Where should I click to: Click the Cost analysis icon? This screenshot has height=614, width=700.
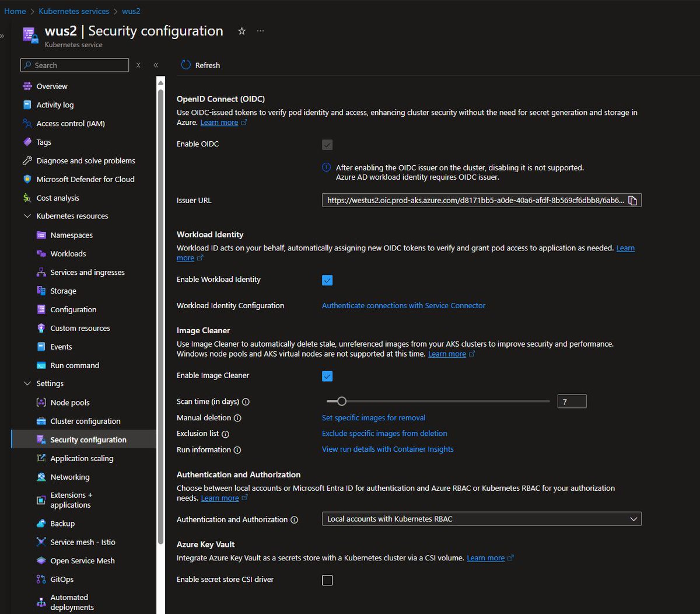point(27,198)
